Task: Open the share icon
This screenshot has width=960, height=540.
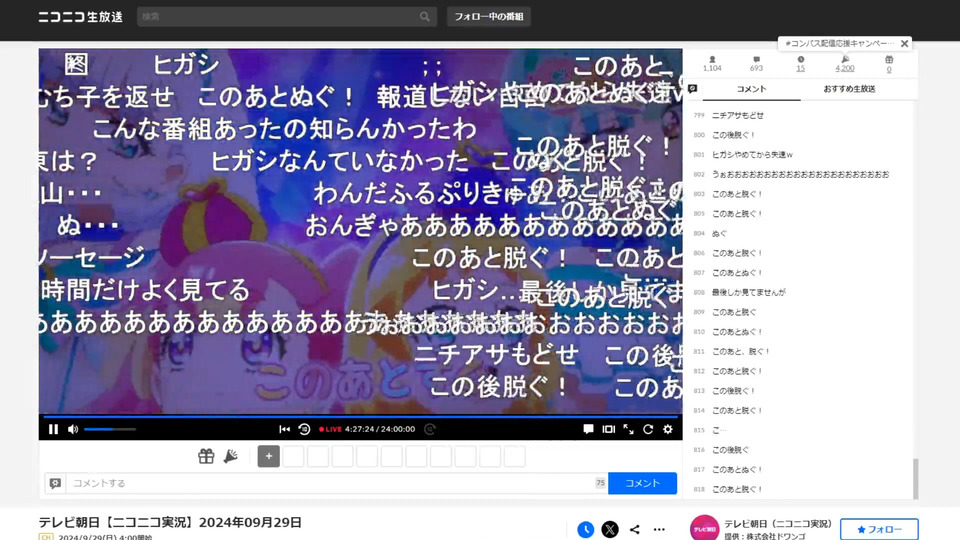Action: pos(634,530)
